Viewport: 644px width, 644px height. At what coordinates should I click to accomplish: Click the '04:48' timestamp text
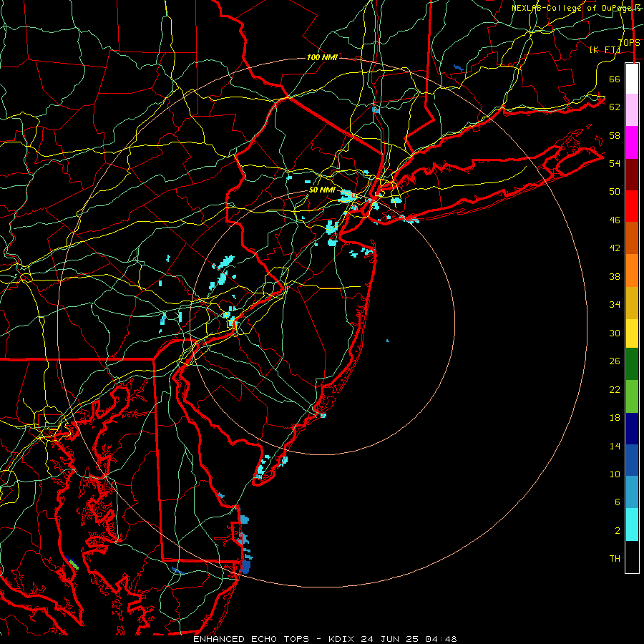pyautogui.click(x=441, y=639)
